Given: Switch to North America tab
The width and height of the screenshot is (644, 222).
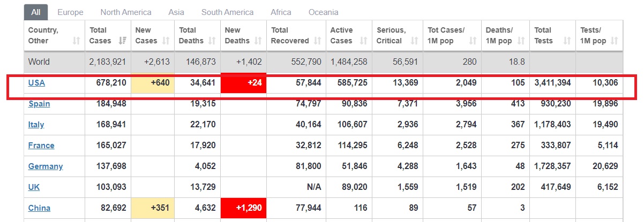Looking at the screenshot, I should (x=126, y=12).
